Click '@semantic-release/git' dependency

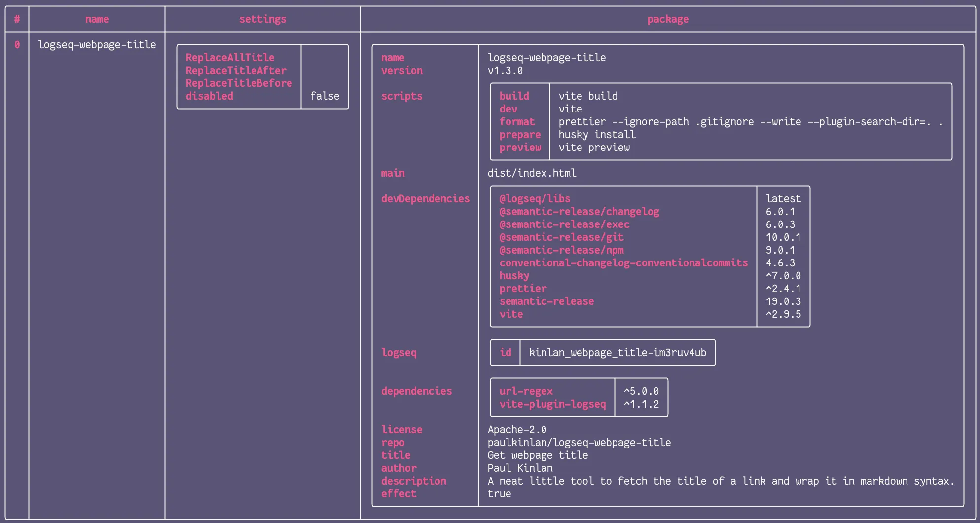pos(561,237)
